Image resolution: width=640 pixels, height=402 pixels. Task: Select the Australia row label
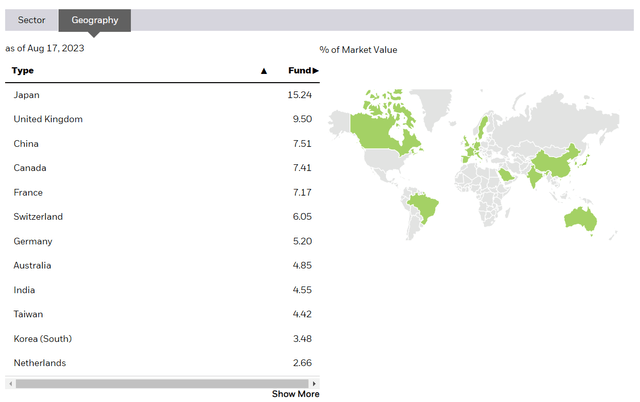coord(32,265)
